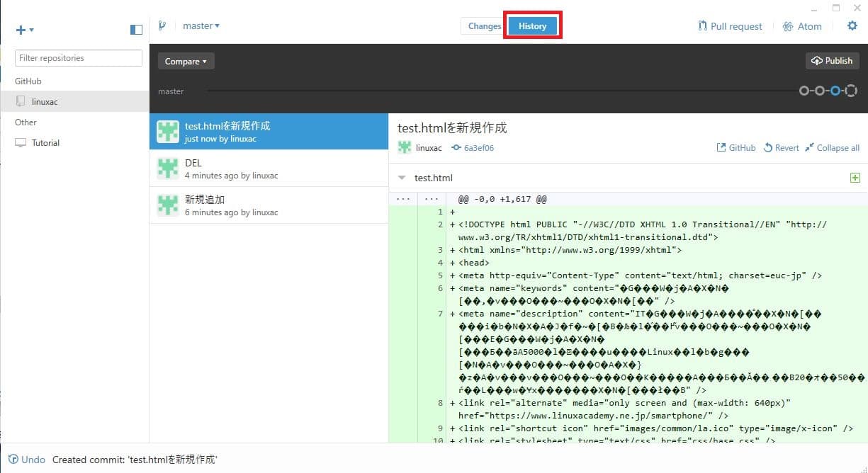This screenshot has width=868, height=473.
Task: Select the DEL commit entry
Action: [x=269, y=169]
